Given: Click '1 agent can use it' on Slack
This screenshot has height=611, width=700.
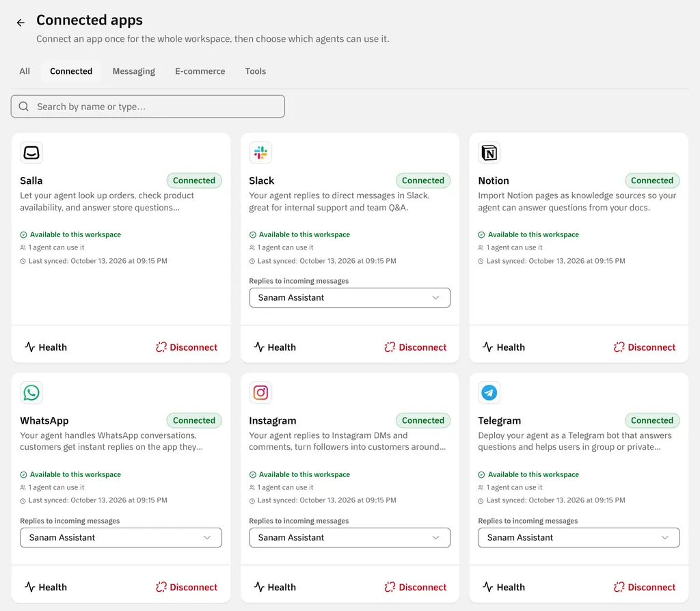Looking at the screenshot, I should point(281,247).
